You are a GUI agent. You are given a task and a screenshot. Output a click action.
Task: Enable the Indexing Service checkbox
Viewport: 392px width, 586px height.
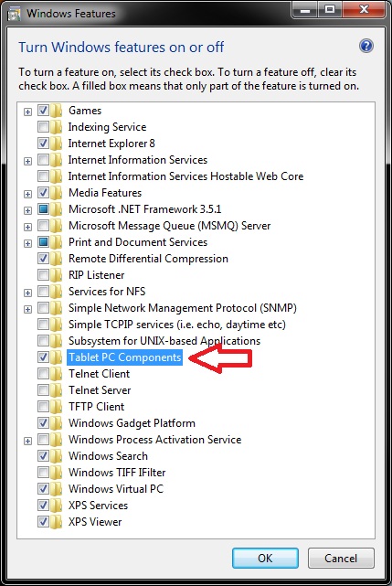(43, 127)
